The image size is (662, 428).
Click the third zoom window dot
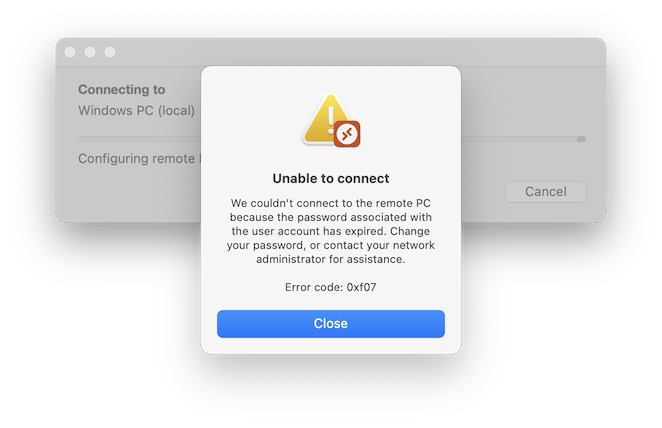[x=110, y=52]
